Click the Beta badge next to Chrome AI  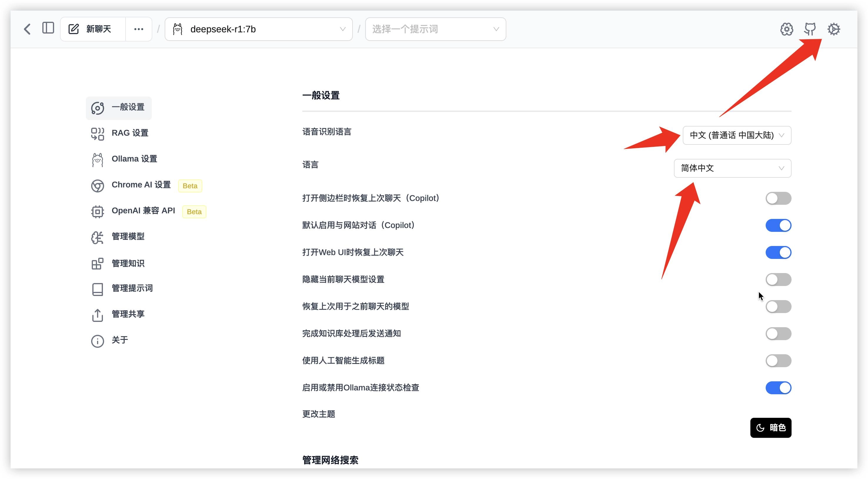pos(190,186)
